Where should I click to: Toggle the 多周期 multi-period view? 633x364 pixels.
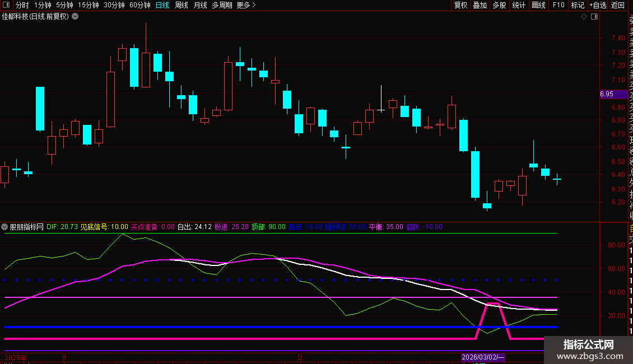pos(222,5)
